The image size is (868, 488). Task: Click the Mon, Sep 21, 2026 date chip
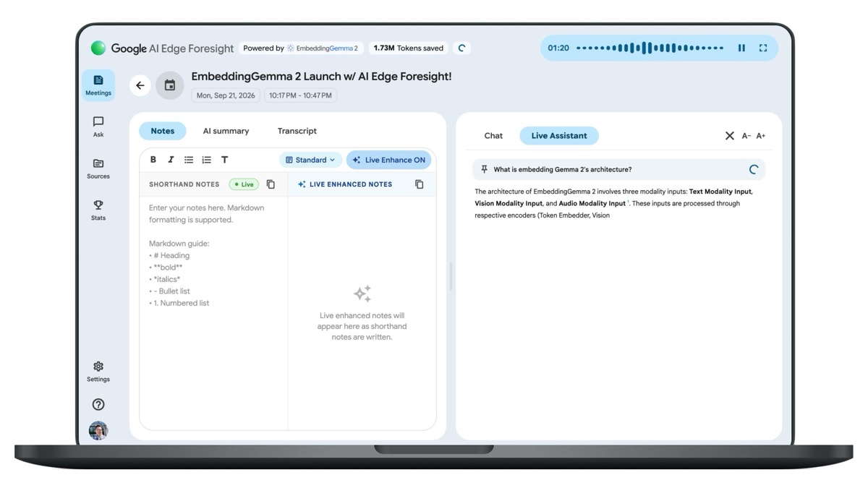226,95
